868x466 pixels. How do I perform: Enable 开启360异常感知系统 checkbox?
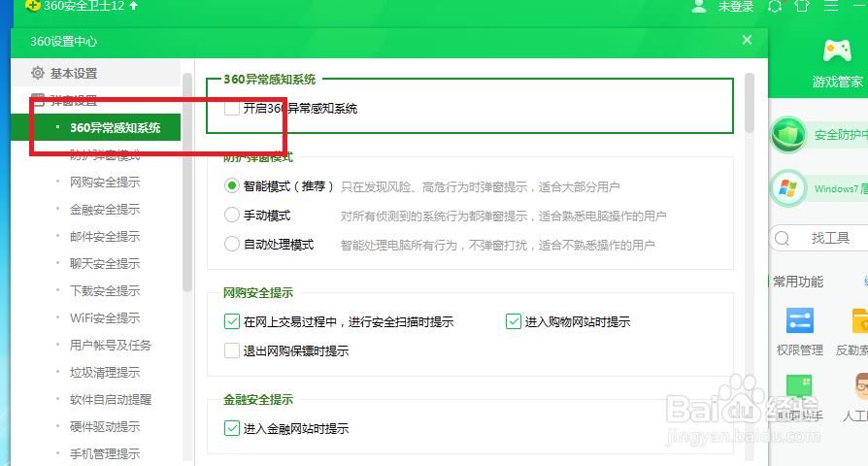232,108
